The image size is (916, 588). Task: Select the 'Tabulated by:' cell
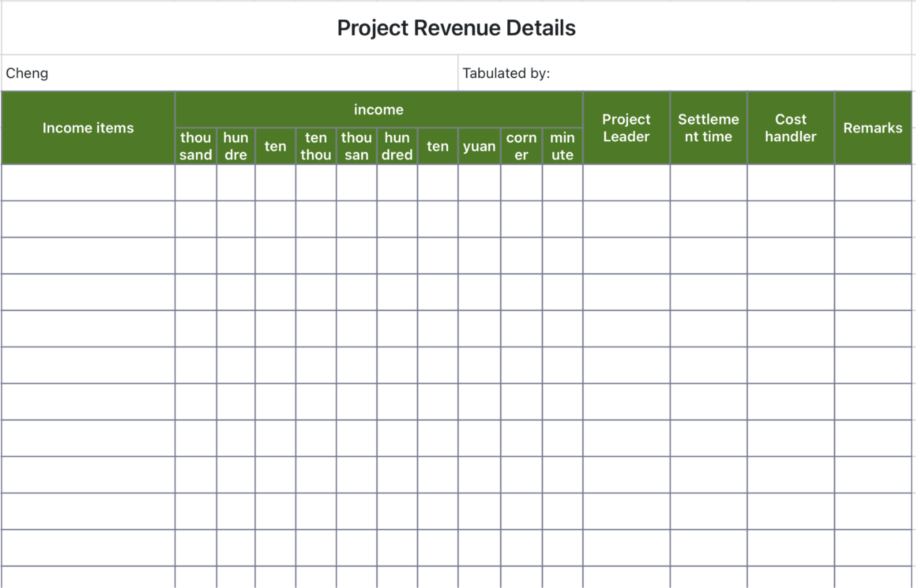[685, 73]
